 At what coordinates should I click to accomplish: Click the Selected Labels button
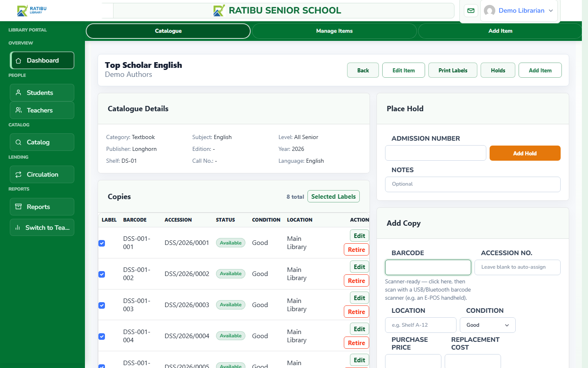[334, 197]
